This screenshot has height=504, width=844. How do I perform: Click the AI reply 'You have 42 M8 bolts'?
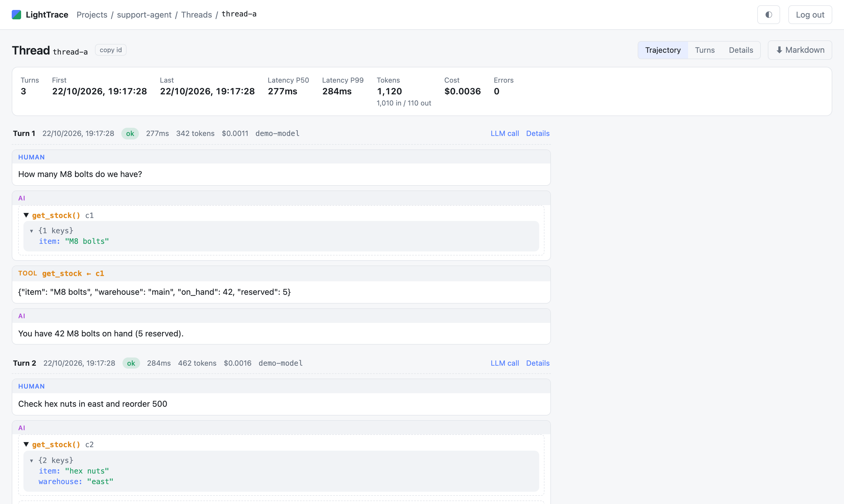click(101, 333)
